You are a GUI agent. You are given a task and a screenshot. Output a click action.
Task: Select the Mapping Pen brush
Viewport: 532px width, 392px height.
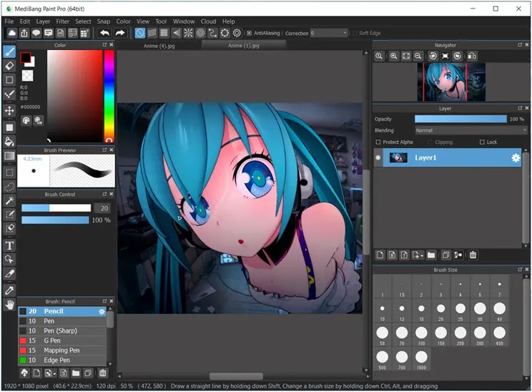[x=62, y=351]
